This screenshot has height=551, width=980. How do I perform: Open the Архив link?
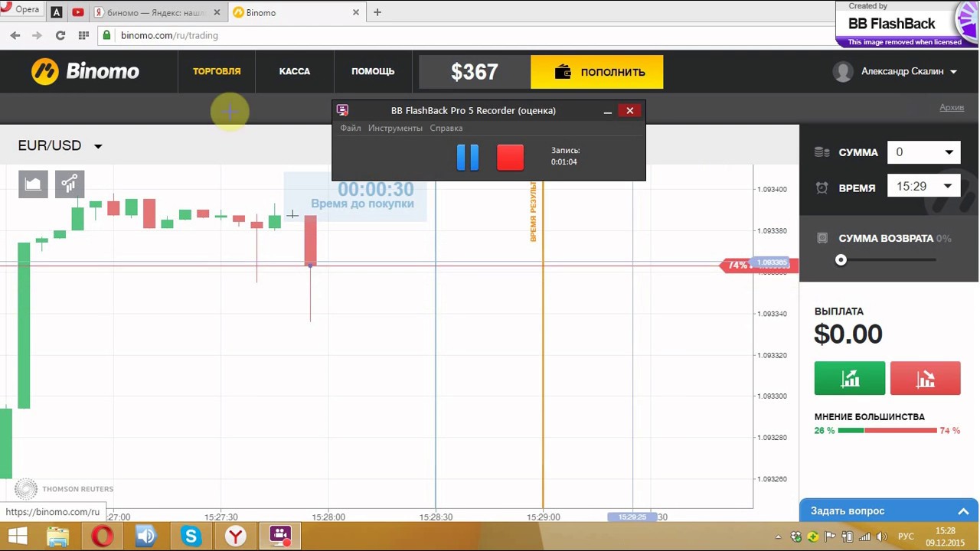tap(952, 107)
